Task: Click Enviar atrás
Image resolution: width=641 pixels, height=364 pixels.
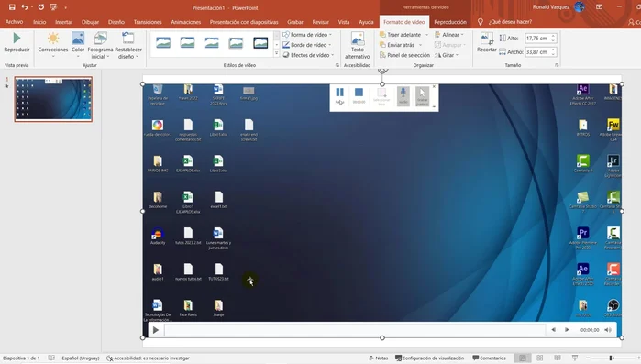Action: click(x=397, y=45)
